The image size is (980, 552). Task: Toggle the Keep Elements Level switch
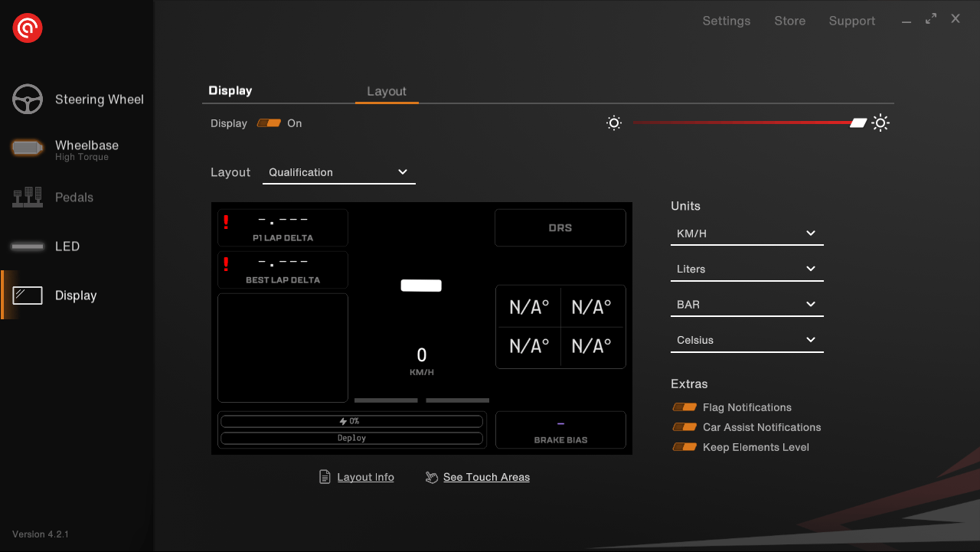[684, 447]
